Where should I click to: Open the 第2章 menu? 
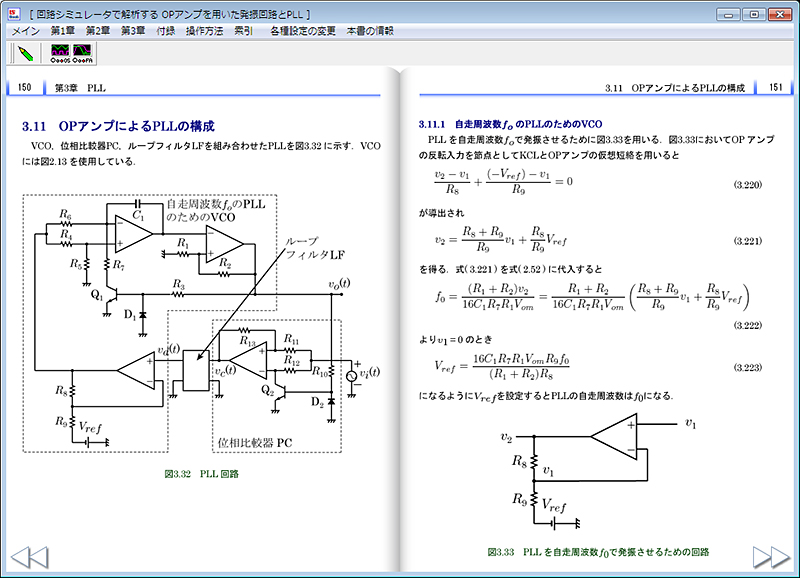click(x=97, y=31)
